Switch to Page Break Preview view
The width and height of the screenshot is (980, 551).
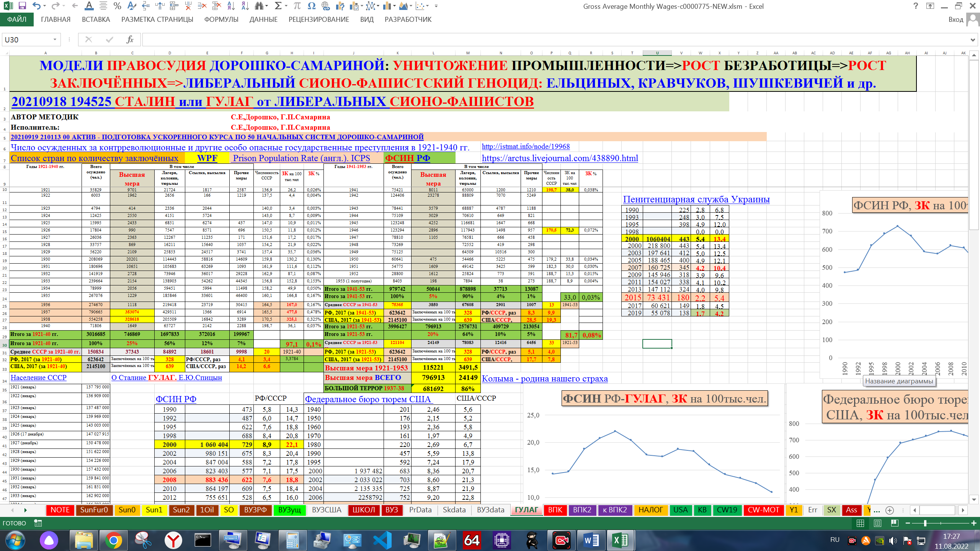click(895, 523)
